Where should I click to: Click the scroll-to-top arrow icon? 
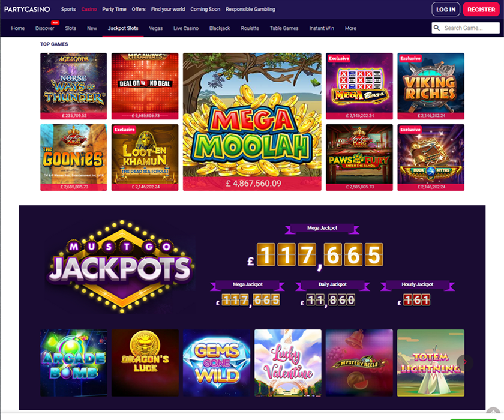click(x=493, y=413)
